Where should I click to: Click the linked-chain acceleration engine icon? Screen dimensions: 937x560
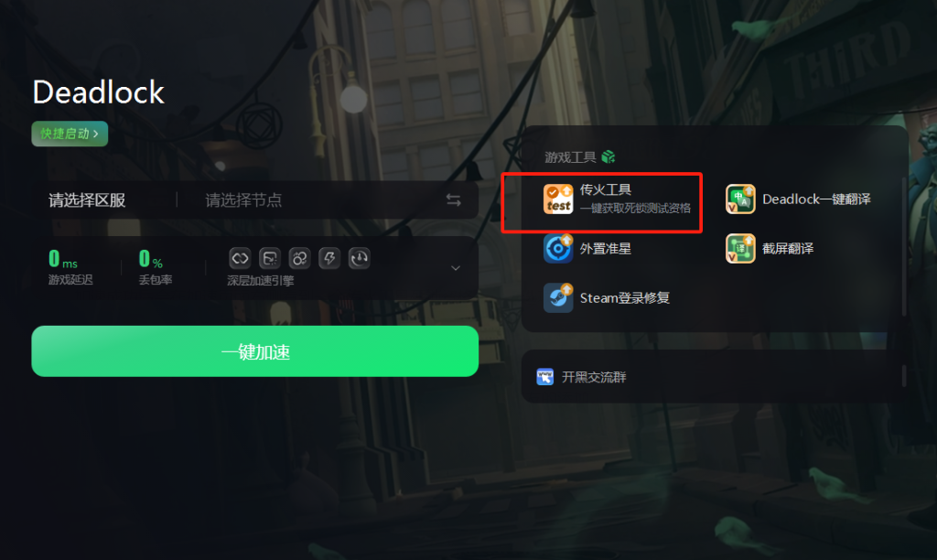click(x=240, y=258)
